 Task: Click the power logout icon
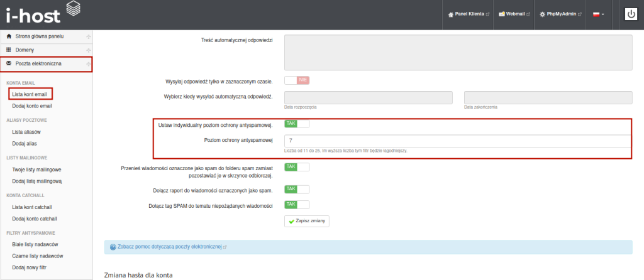click(x=631, y=14)
